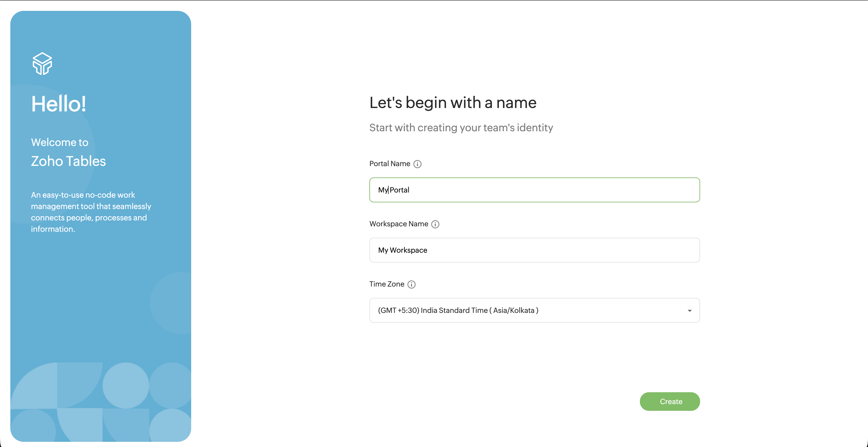The image size is (868, 447).
Task: Click the word "Workspace" inside the workspace field
Action: (x=408, y=250)
